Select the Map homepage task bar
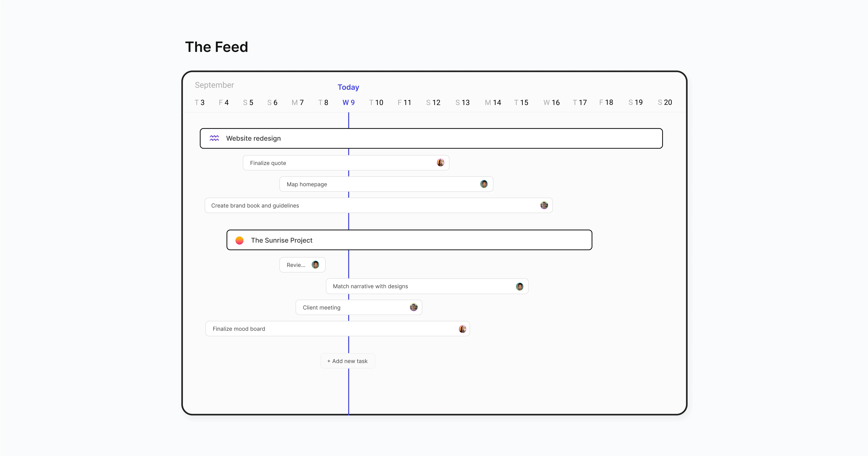The height and width of the screenshot is (456, 868). 386,184
